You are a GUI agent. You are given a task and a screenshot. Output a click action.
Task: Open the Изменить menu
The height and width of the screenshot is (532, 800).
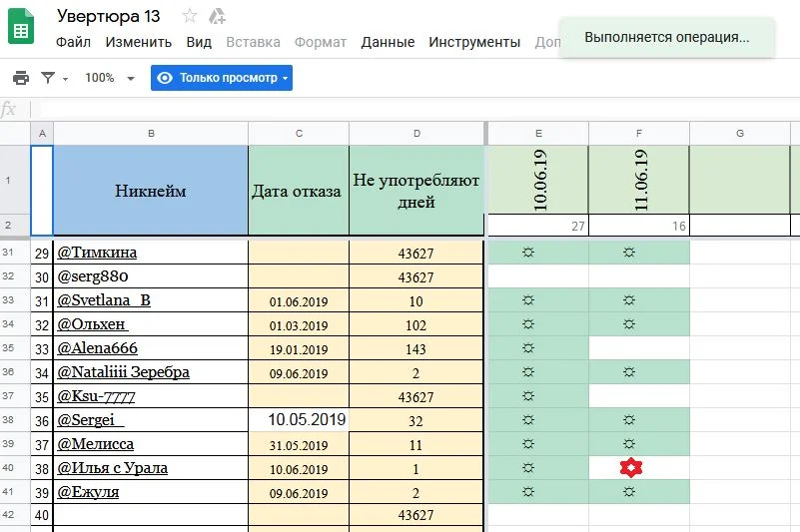coord(138,42)
